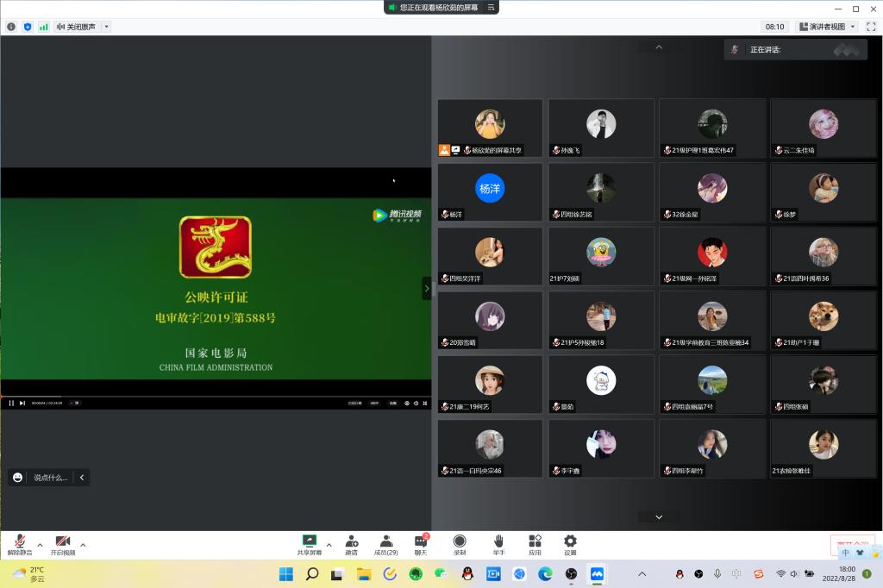The width and height of the screenshot is (883, 588).
Task: Page down the participant grid
Action: pos(659,516)
